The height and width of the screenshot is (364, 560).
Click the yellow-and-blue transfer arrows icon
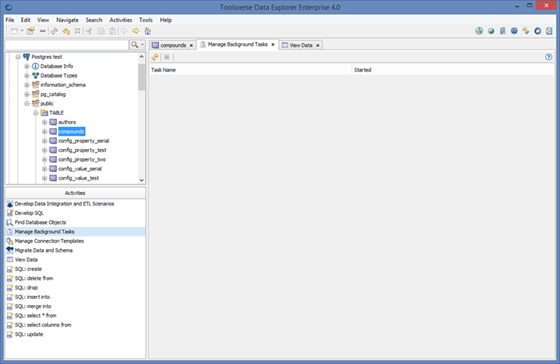point(526,31)
